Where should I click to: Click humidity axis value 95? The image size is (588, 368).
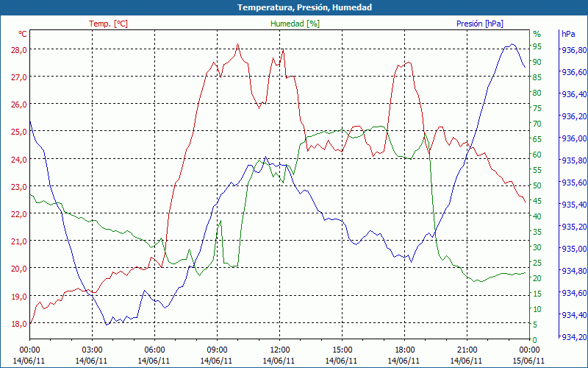[537, 46]
